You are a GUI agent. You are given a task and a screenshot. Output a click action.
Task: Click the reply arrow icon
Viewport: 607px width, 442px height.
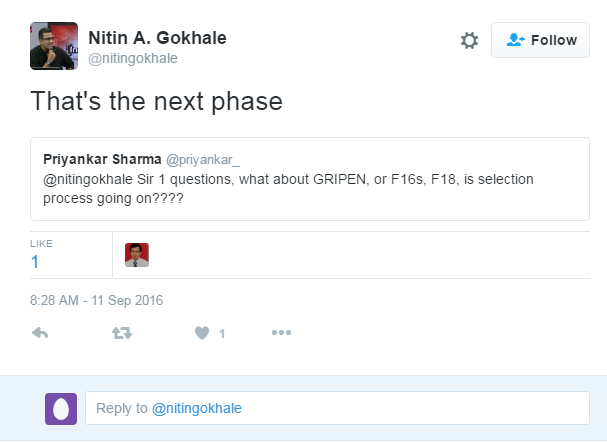click(40, 333)
